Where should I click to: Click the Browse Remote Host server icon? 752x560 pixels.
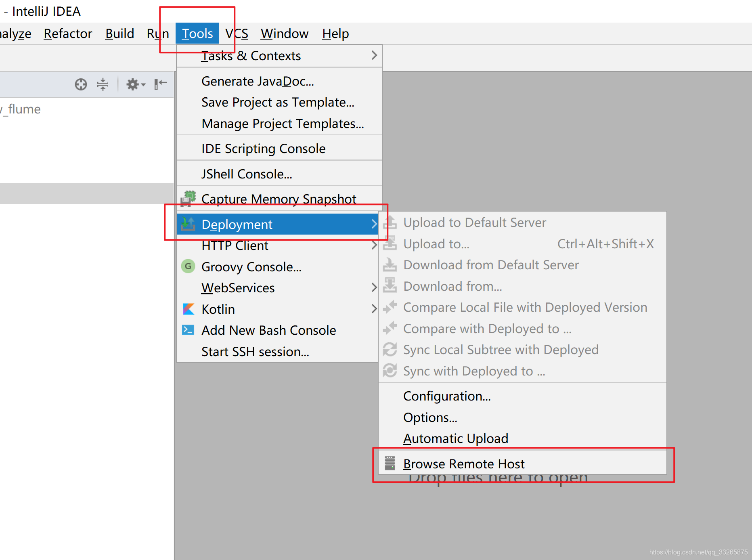(x=390, y=463)
